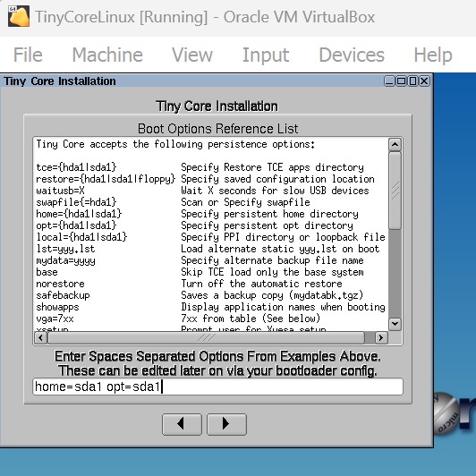The height and width of the screenshot is (476, 476).
Task: Select the 'home={hda1|sda1}' option text
Action: point(79,214)
